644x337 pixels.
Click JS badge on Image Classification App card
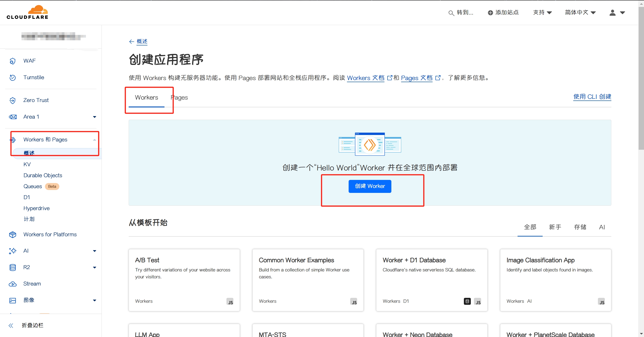tap(601, 301)
